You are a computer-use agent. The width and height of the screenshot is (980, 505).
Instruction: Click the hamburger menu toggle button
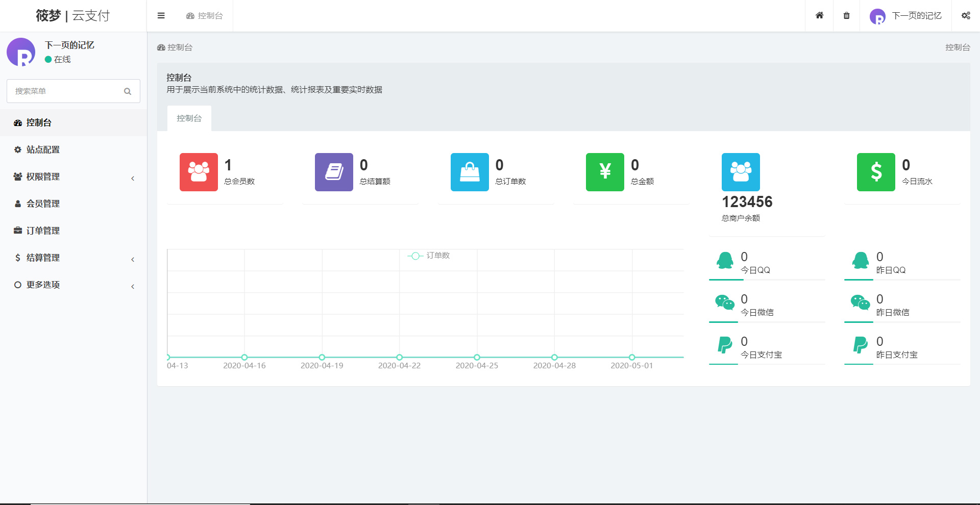[x=161, y=16]
